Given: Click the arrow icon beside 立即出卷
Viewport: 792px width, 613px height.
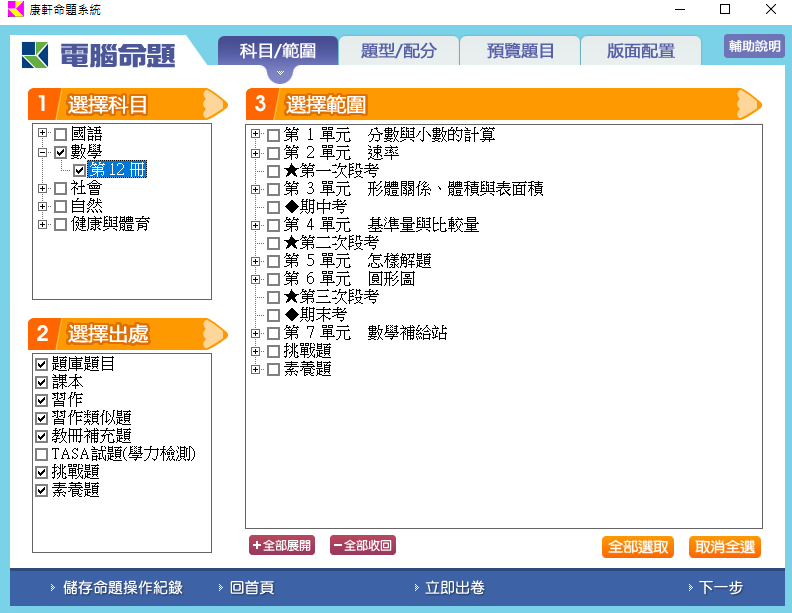Looking at the screenshot, I should click(415, 588).
